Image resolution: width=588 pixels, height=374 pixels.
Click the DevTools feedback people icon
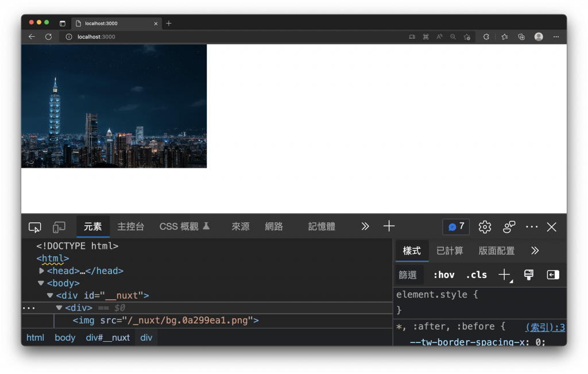pyautogui.click(x=509, y=227)
